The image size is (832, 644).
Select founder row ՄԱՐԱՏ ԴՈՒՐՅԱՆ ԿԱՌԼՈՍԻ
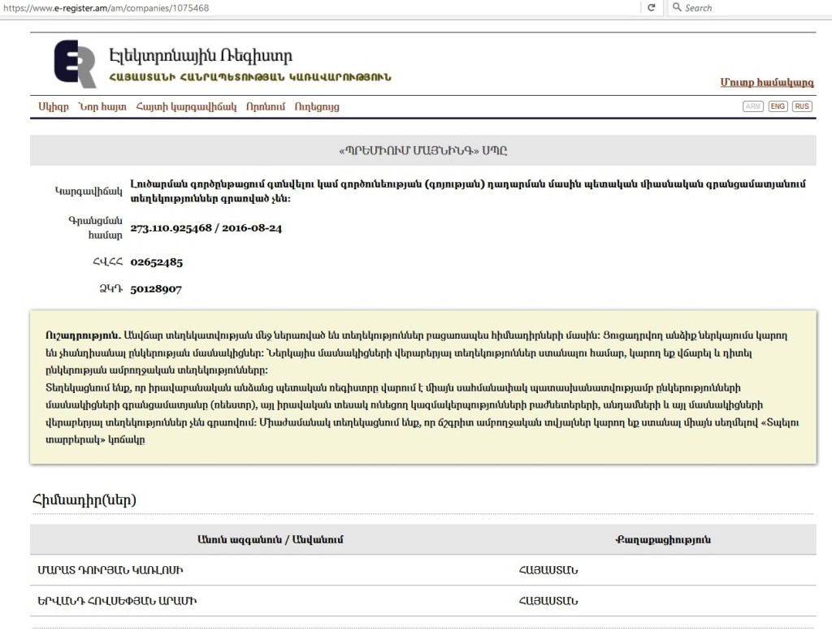coord(422,570)
